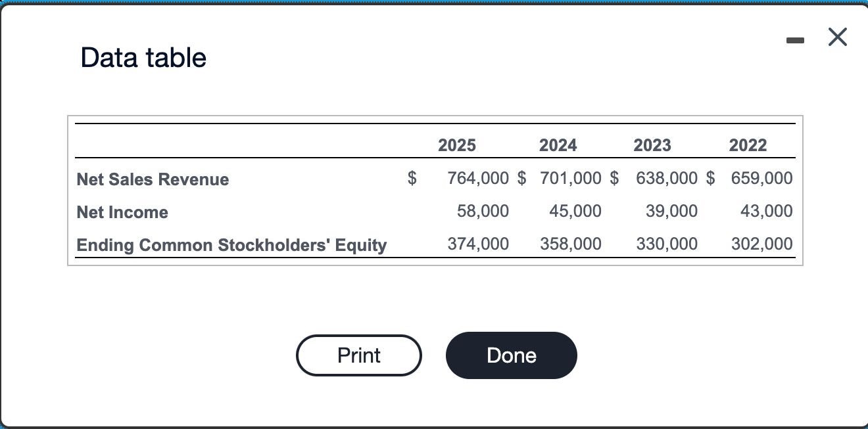Click the minimize dash icon
The height and width of the screenshot is (429, 868).
(x=795, y=39)
